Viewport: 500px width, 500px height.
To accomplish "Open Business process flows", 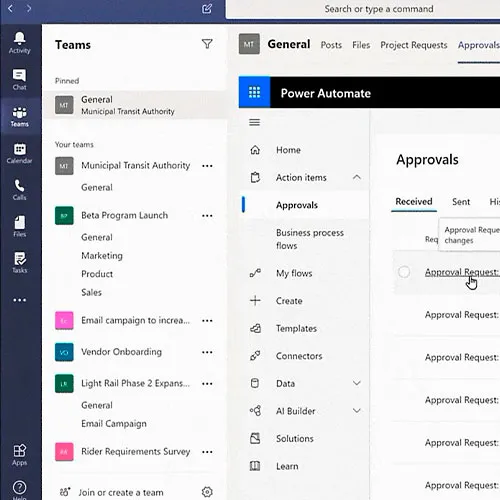I will click(310, 239).
